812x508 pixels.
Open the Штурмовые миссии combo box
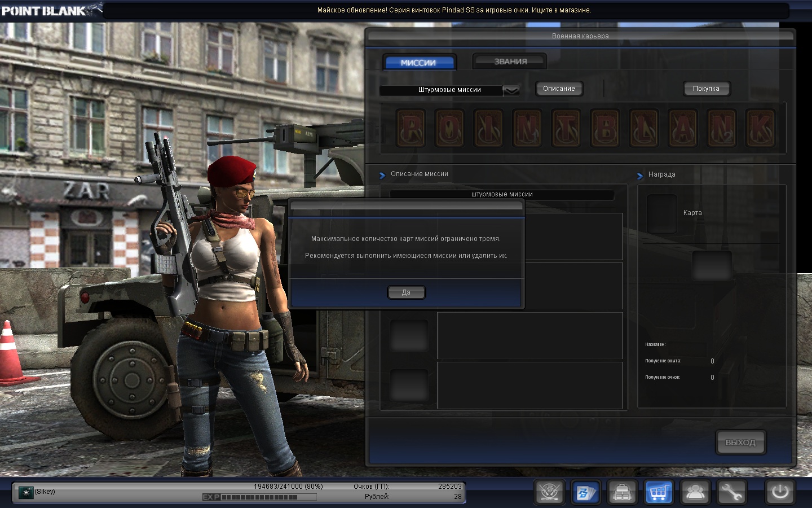[x=449, y=90]
